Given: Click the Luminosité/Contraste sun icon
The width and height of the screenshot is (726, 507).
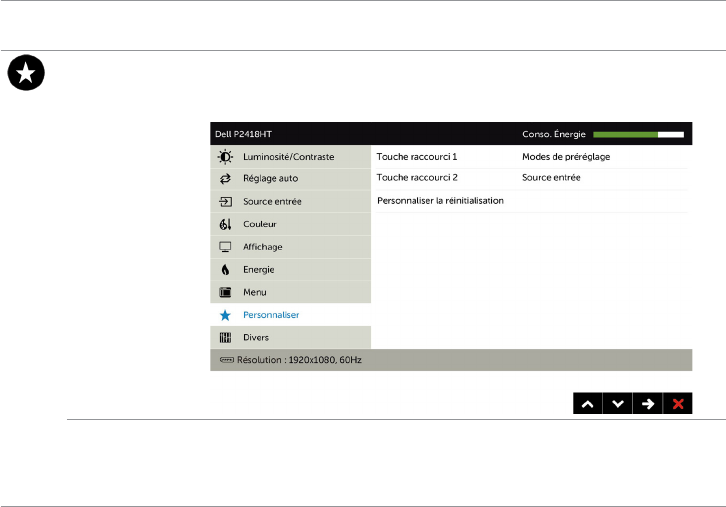Looking at the screenshot, I should point(225,157).
